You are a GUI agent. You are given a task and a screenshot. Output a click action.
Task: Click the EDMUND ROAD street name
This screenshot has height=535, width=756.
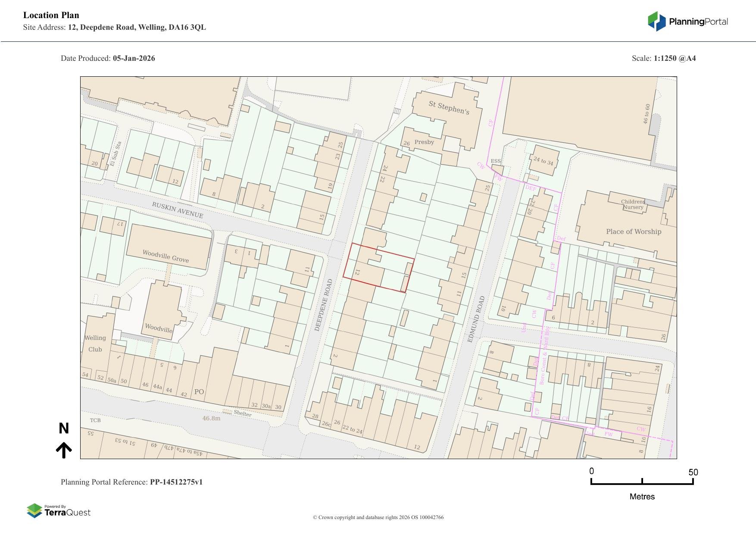(x=476, y=319)
